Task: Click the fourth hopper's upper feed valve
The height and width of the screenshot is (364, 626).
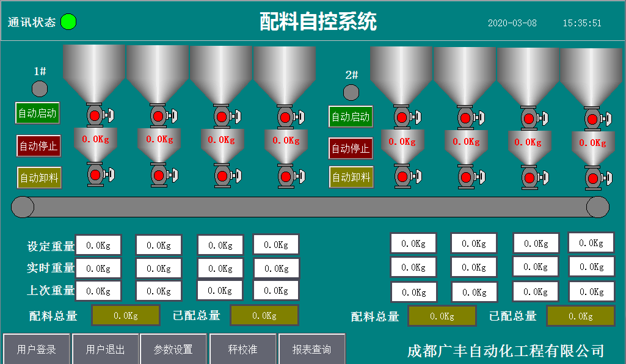Action: (x=285, y=116)
